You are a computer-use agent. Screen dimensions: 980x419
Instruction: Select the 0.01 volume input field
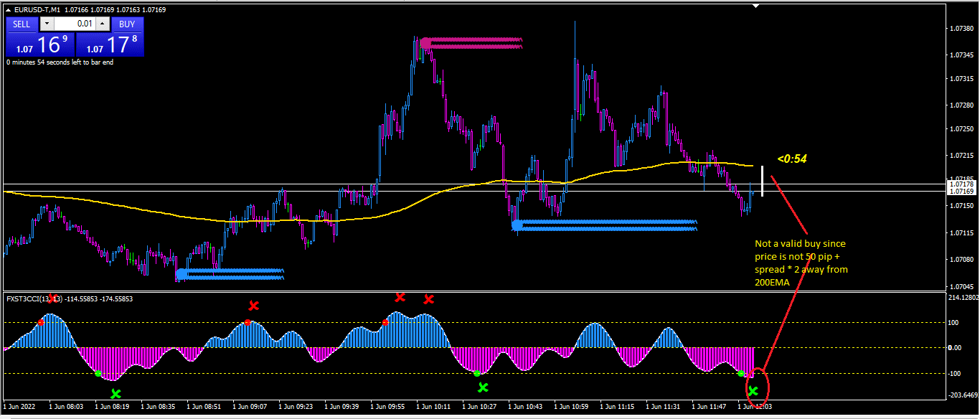coord(75,24)
